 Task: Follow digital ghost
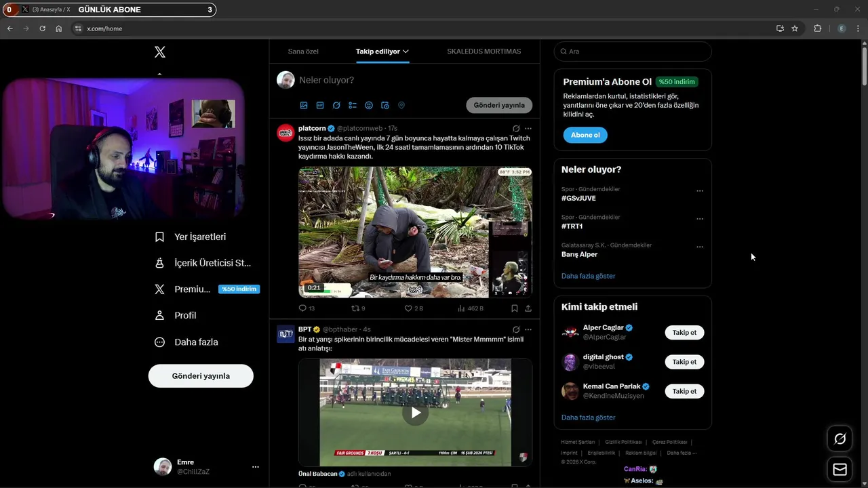click(x=684, y=362)
